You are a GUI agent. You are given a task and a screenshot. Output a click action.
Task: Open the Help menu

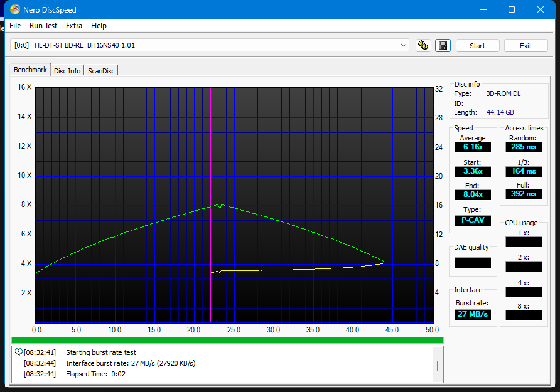pyautogui.click(x=99, y=26)
